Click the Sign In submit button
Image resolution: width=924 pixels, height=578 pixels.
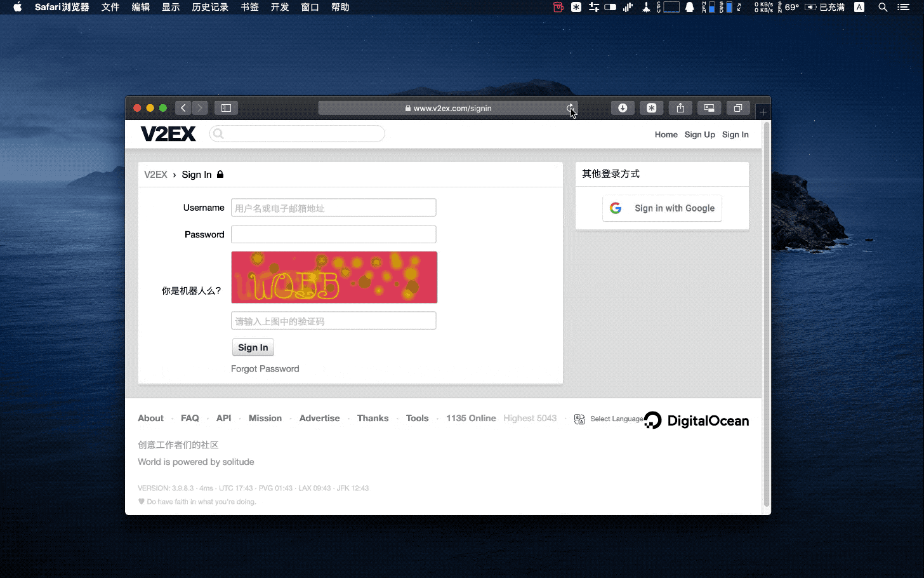pyautogui.click(x=253, y=347)
